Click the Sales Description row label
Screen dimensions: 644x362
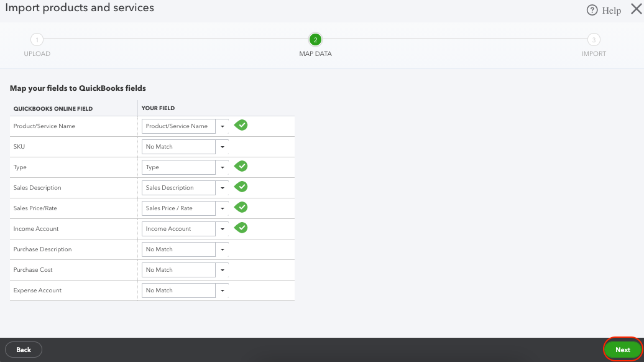click(x=37, y=188)
